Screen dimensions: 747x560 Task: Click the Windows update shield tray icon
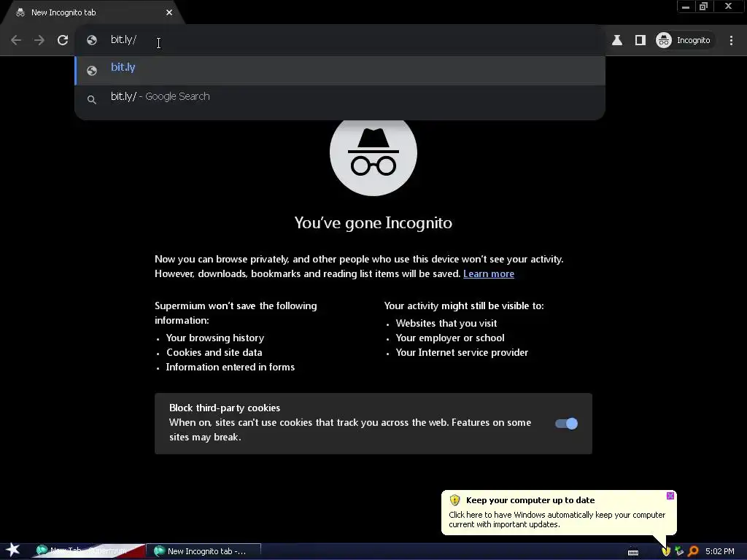click(x=665, y=551)
